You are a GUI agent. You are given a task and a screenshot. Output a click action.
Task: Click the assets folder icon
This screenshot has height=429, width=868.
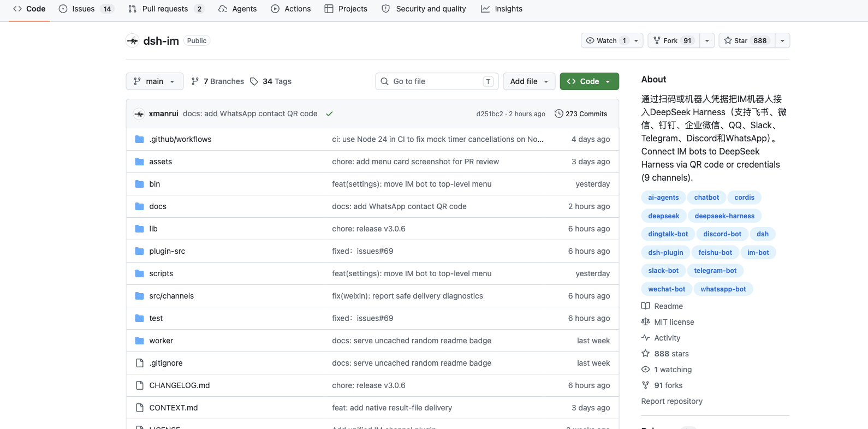(x=139, y=162)
